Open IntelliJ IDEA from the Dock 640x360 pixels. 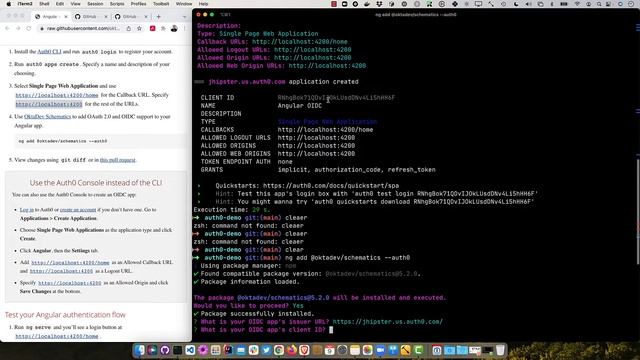(x=228, y=350)
